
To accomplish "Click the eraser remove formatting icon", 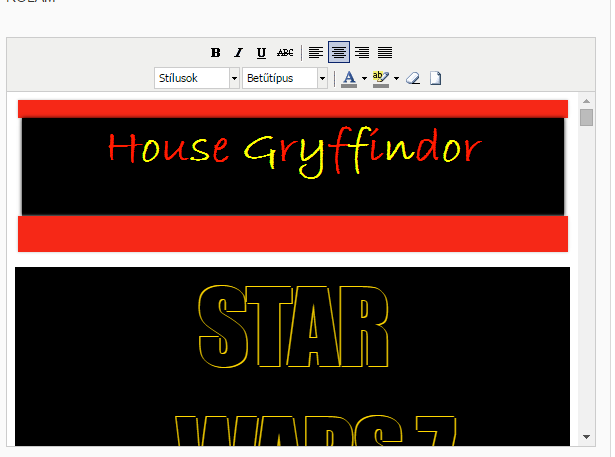I will 413,78.
